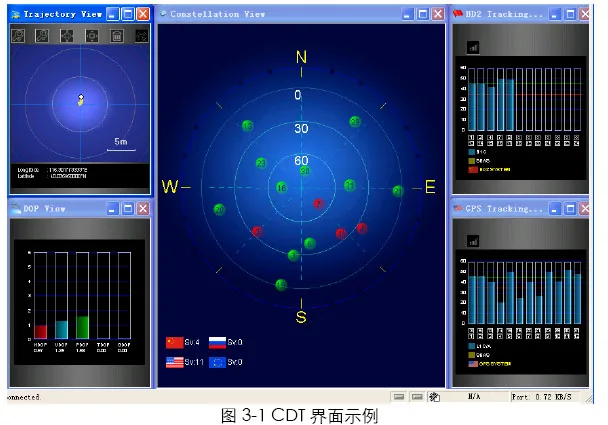Screen dimensions: 608x425
Task: Click the Port 0.72 KB/S status text
Action: 541,397
